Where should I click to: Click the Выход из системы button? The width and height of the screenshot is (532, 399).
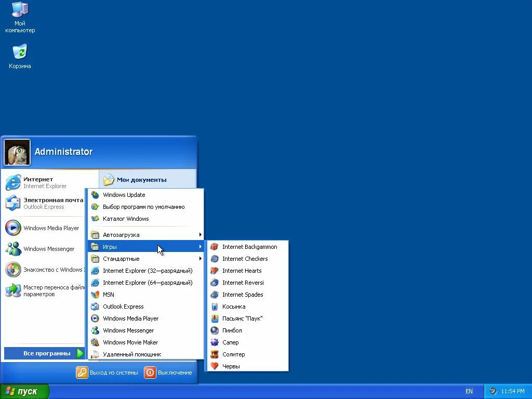click(107, 373)
